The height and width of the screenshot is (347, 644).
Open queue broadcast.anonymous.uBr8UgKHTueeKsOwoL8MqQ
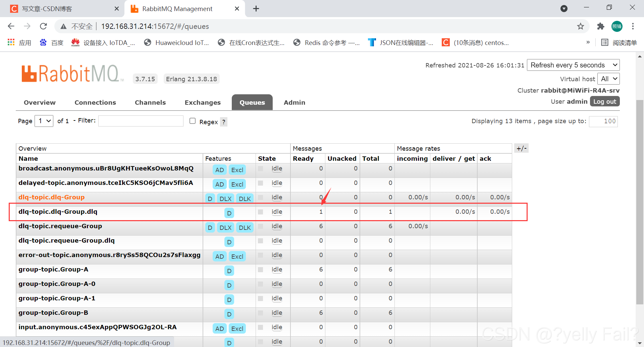(x=106, y=168)
